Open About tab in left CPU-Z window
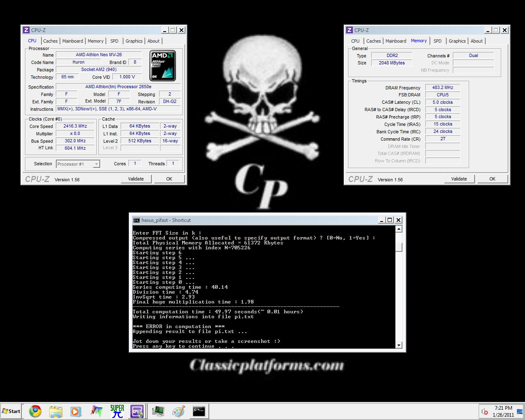 point(153,41)
